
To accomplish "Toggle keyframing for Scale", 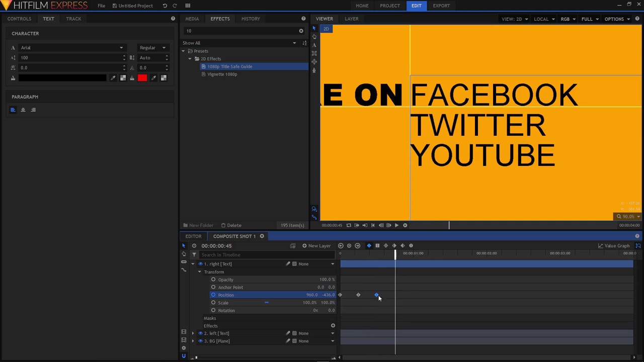I will pos(213,303).
